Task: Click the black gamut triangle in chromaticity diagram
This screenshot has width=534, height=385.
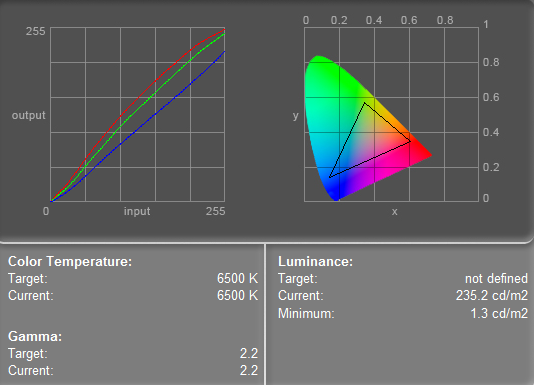Action: (x=365, y=103)
